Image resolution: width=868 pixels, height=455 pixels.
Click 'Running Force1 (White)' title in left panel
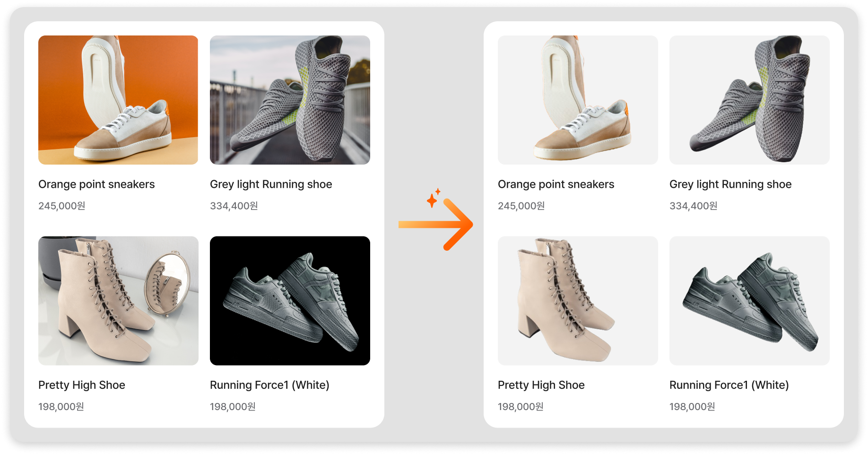click(269, 385)
